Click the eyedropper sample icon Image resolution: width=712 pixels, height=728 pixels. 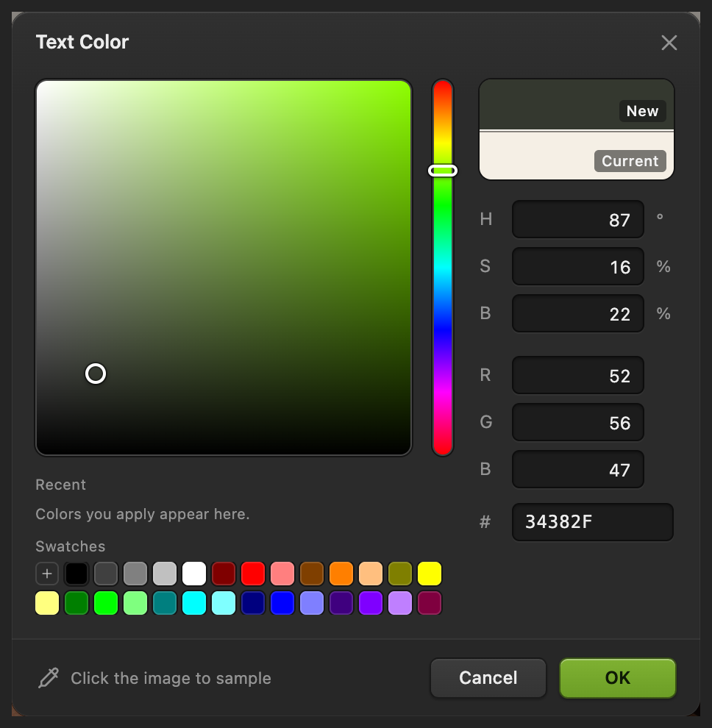tap(49, 678)
